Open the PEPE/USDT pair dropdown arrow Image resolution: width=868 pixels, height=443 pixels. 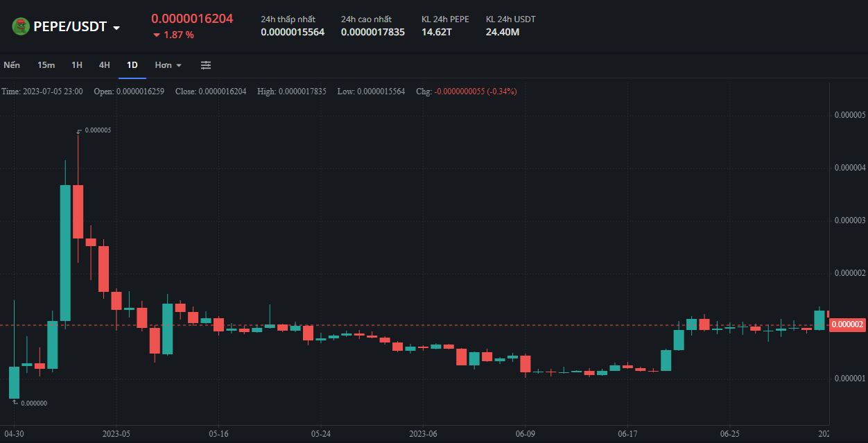click(116, 28)
